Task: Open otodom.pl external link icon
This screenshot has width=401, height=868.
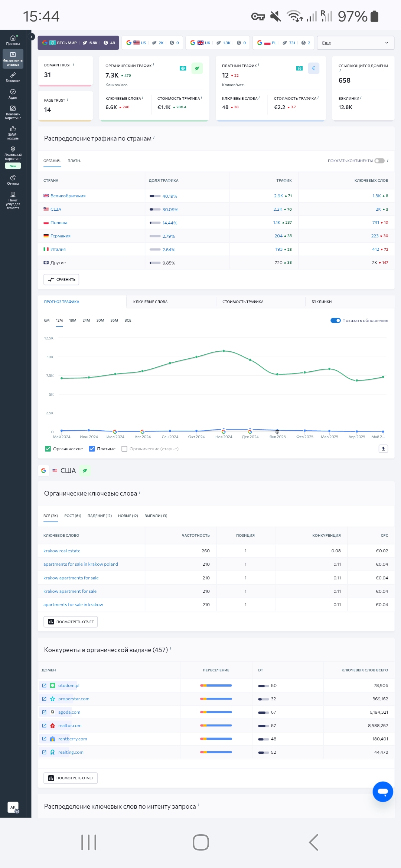Action: [44, 685]
